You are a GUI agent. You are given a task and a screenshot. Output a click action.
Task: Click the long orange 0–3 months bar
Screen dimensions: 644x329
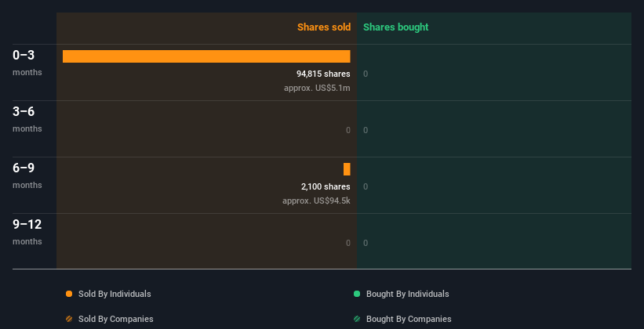[206, 56]
